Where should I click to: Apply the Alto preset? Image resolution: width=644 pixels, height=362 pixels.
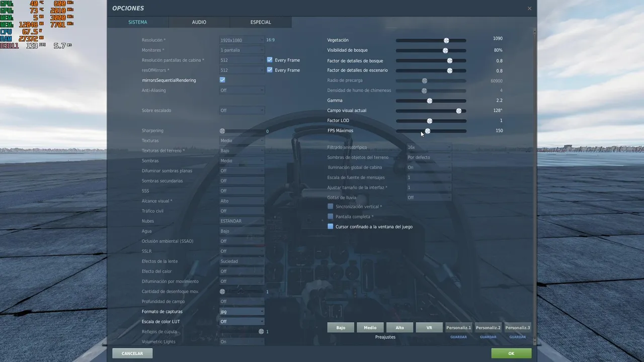point(399,328)
